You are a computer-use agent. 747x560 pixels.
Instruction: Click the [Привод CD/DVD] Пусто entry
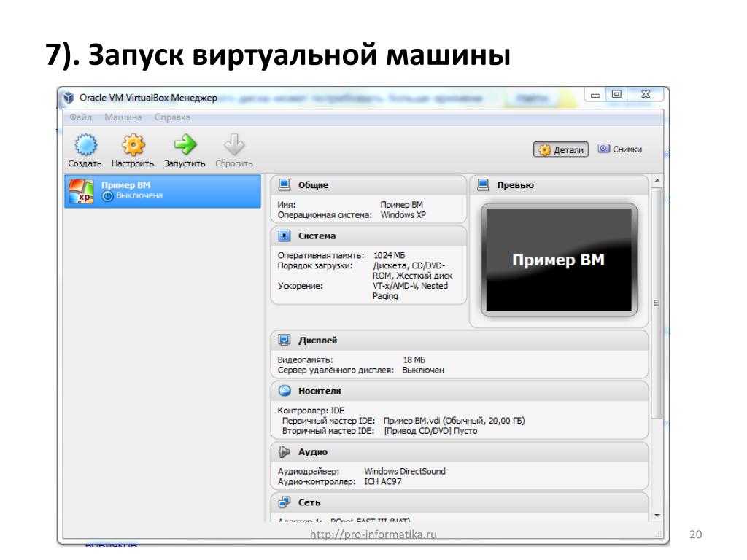pyautogui.click(x=430, y=431)
